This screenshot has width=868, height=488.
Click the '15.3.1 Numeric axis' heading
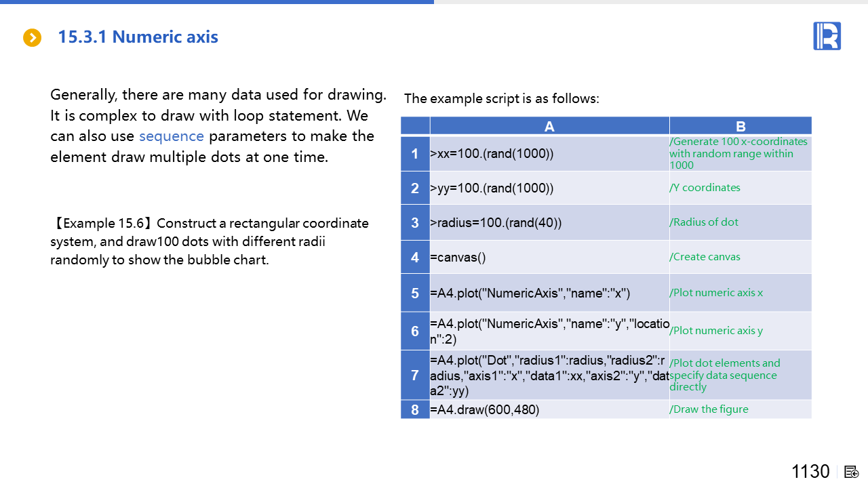tap(138, 37)
